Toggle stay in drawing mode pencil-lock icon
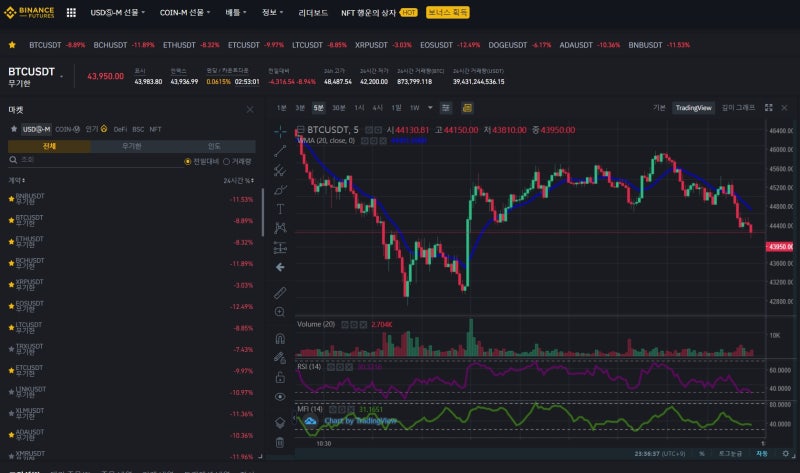Viewport: 800px width, 473px height. [x=280, y=358]
